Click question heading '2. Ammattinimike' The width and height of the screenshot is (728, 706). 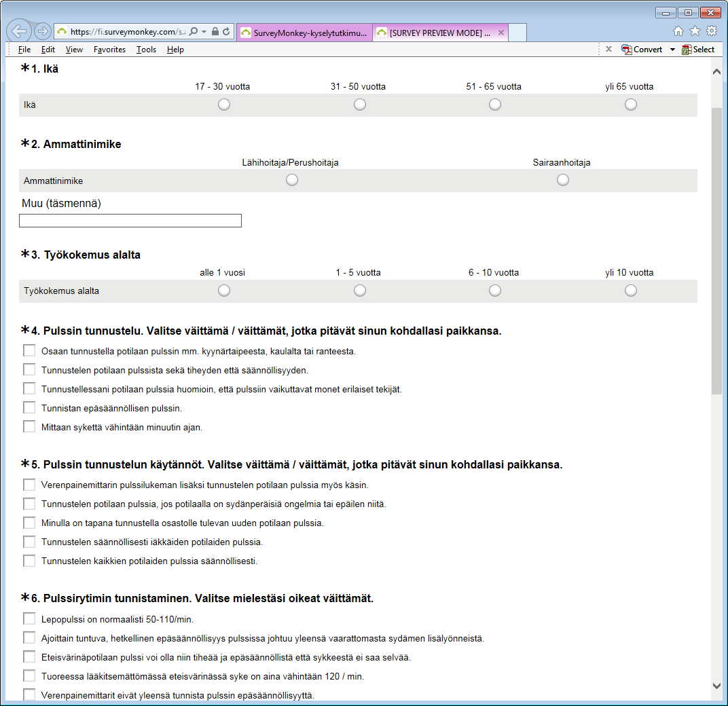[x=76, y=145]
